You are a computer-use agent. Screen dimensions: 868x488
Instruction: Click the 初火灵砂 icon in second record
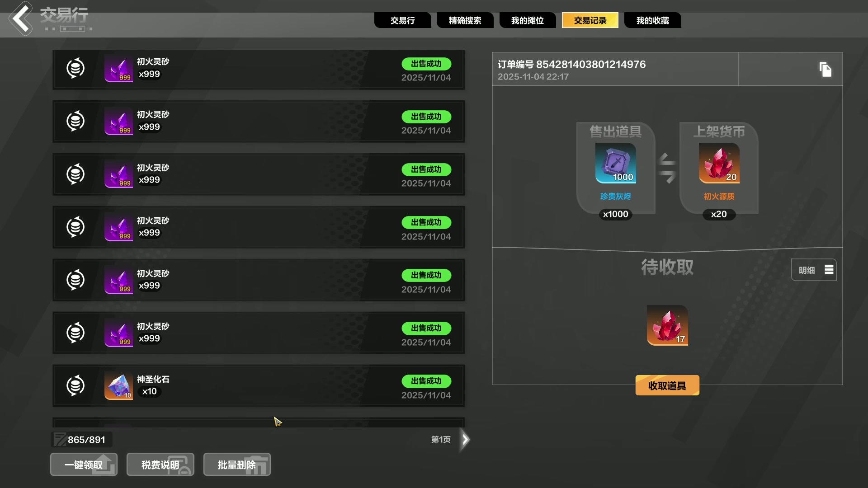pos(118,121)
